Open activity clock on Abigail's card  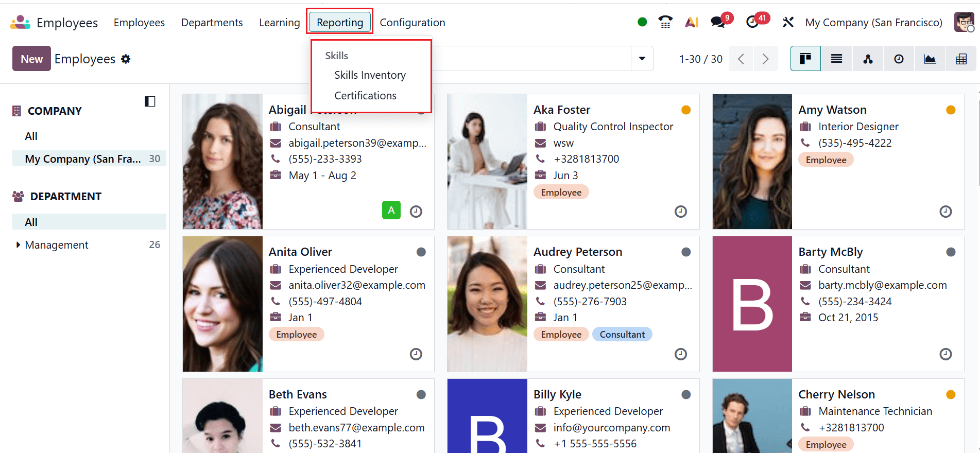(x=416, y=212)
